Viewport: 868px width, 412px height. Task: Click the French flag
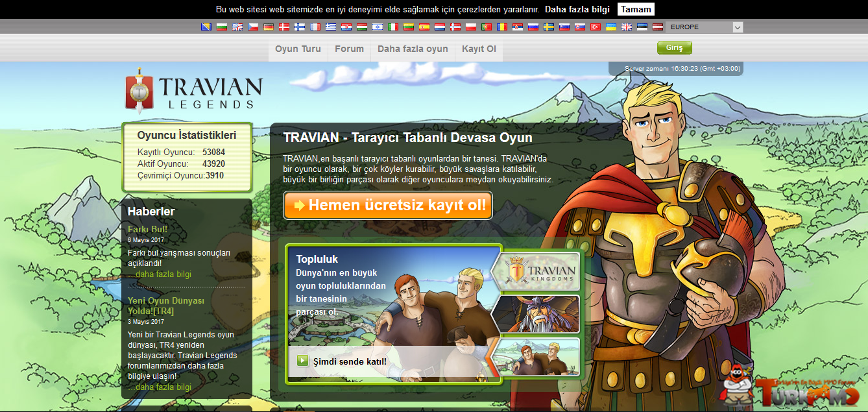click(x=315, y=27)
